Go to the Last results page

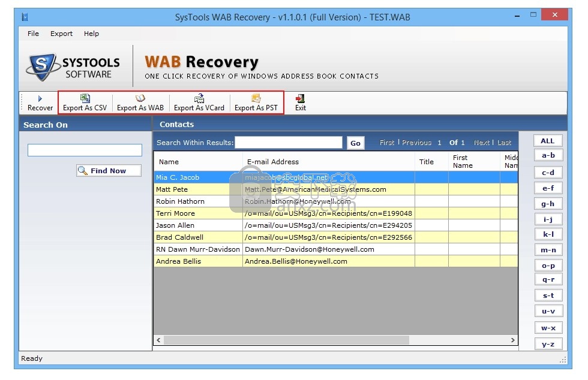pos(505,143)
